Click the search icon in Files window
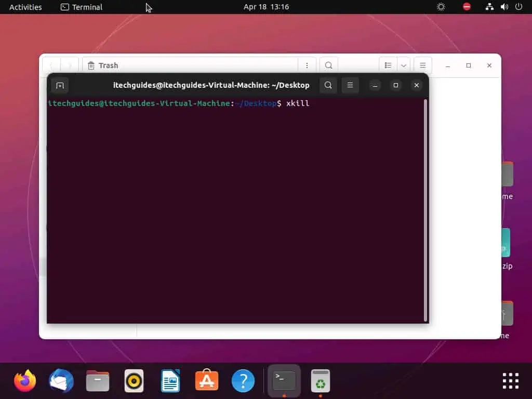This screenshot has width=532, height=399. [x=328, y=65]
